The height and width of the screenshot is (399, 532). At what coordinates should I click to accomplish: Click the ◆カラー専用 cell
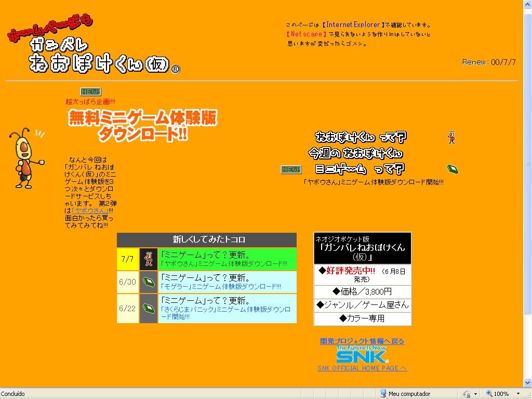pos(362,318)
